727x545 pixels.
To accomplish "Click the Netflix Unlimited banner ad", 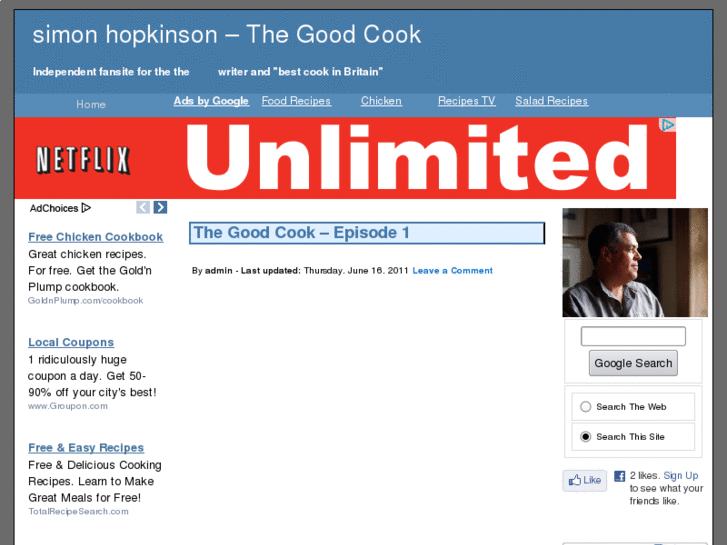I will tap(345, 158).
